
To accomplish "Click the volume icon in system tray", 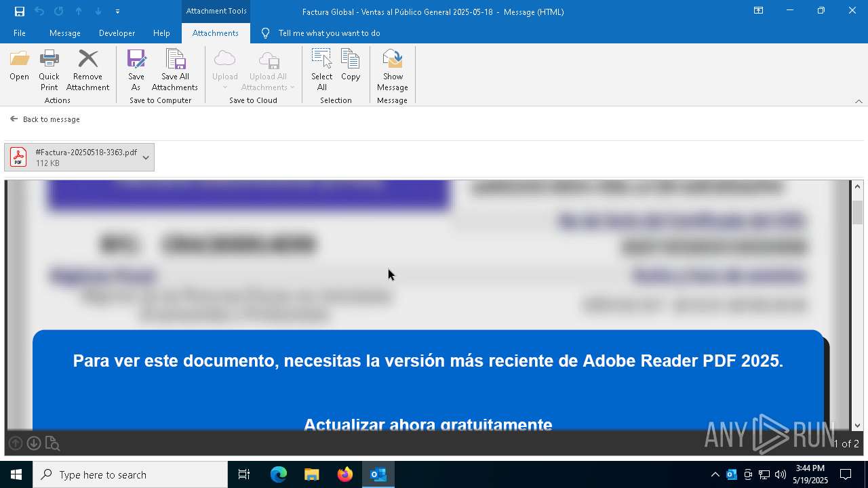I will pyautogui.click(x=781, y=474).
